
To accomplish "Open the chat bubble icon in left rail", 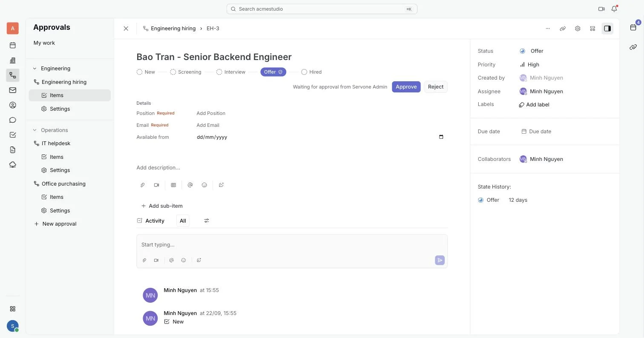I will click(13, 120).
